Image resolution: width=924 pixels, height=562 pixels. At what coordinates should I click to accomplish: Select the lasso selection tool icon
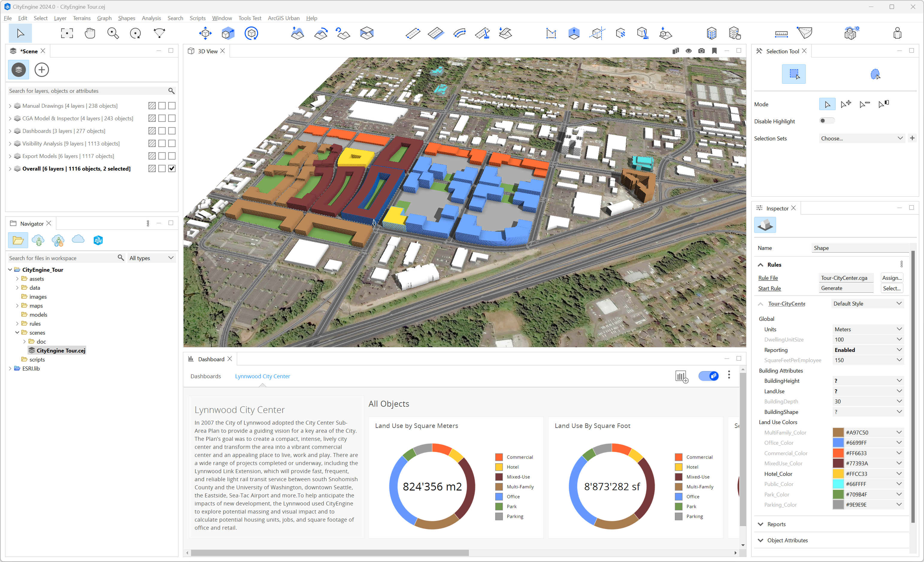(x=875, y=74)
